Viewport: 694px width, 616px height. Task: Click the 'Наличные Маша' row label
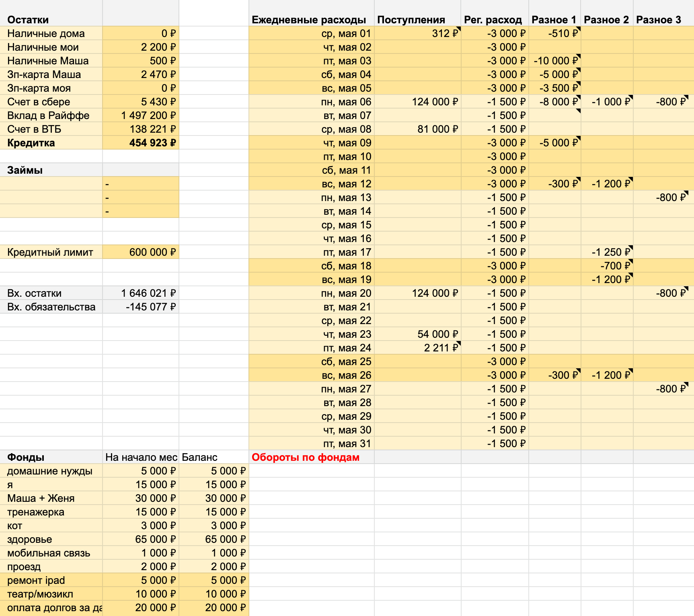51,61
